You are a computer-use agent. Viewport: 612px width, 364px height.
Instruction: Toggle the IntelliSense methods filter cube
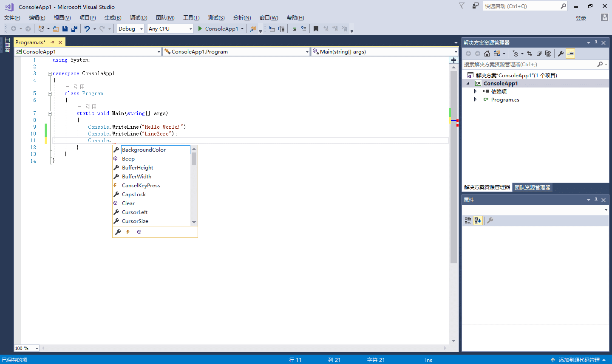(139, 232)
